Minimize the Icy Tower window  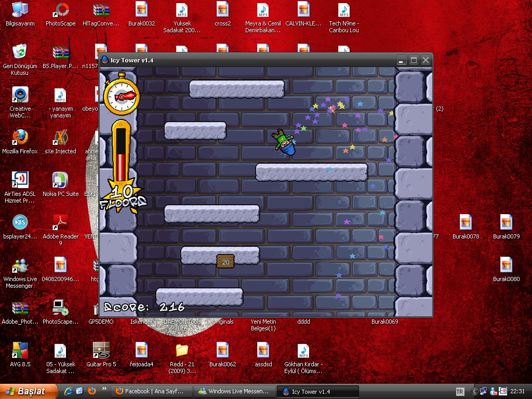click(x=401, y=60)
